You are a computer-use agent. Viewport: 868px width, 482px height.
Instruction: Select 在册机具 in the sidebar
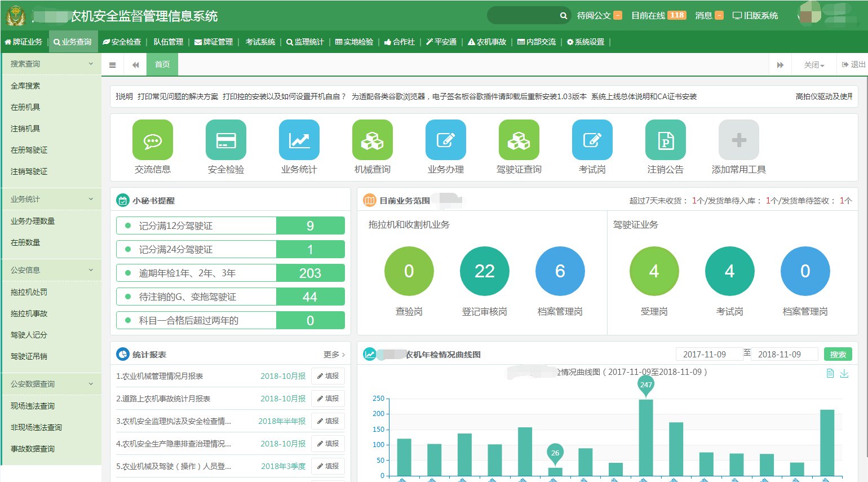(x=25, y=107)
